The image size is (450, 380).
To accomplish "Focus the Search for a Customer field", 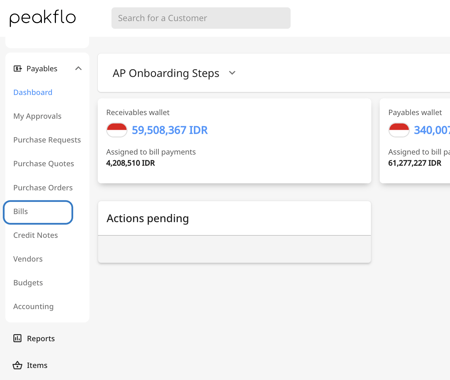I will [201, 18].
